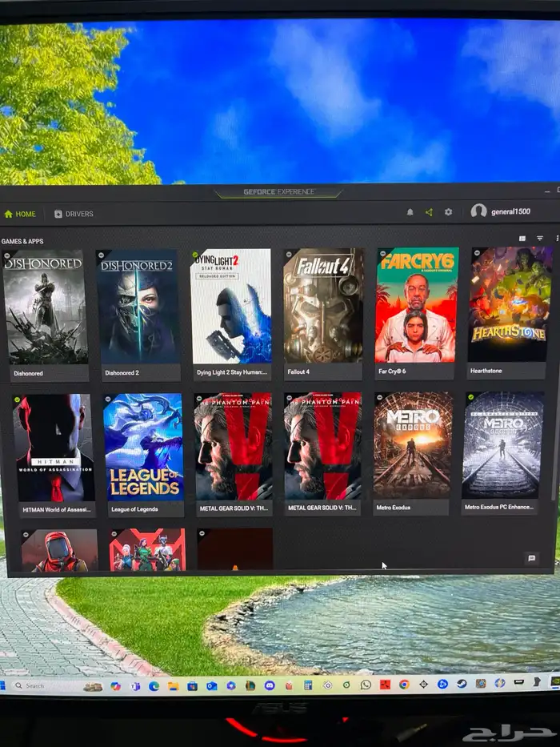The image size is (560, 747).
Task: Open the feedback chat icon
Action: (x=532, y=558)
